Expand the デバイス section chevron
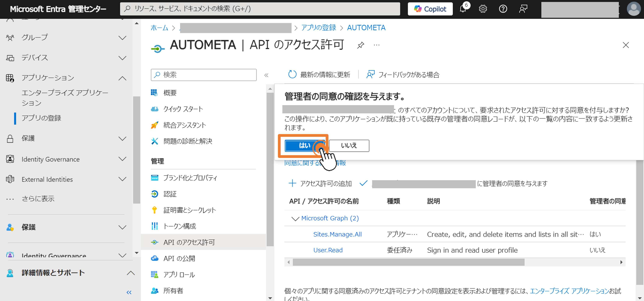 pyautogui.click(x=122, y=58)
